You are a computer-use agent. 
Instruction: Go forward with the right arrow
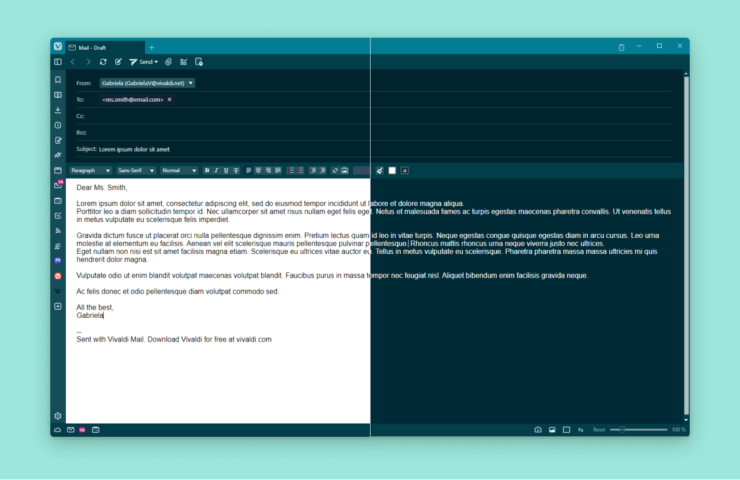click(88, 62)
